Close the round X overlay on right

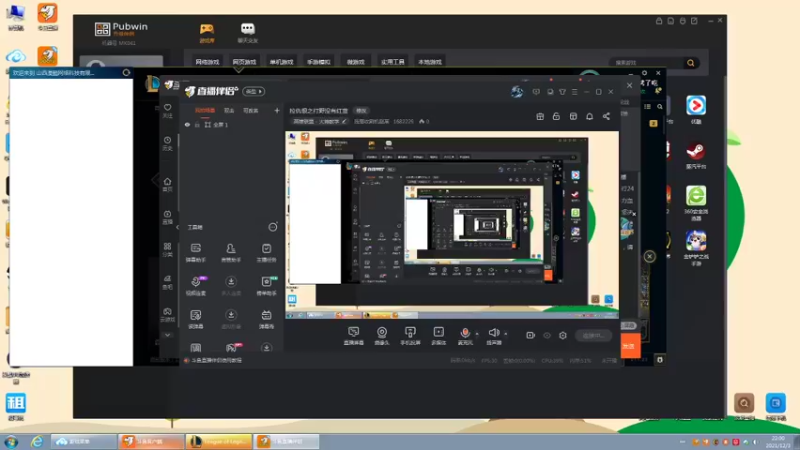click(649, 256)
